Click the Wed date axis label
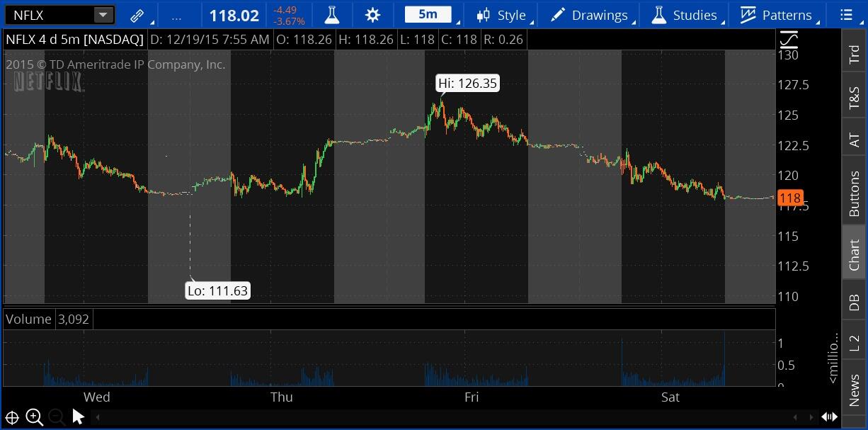 tap(96, 397)
